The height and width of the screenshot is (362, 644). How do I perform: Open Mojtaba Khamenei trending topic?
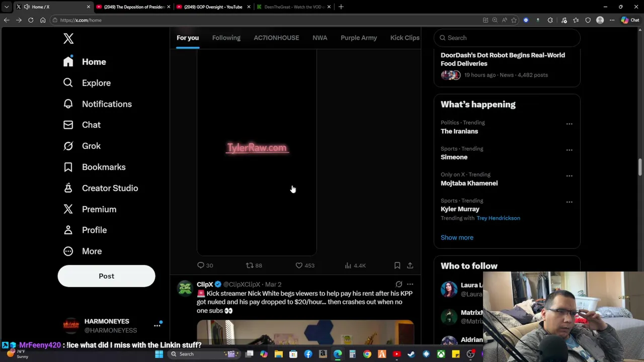[469, 184]
